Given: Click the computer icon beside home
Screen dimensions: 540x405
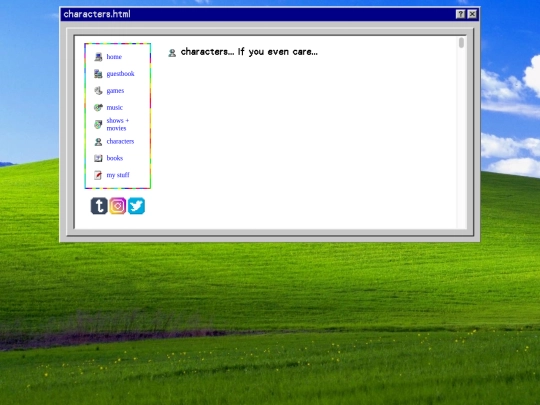Looking at the screenshot, I should coord(98,57).
